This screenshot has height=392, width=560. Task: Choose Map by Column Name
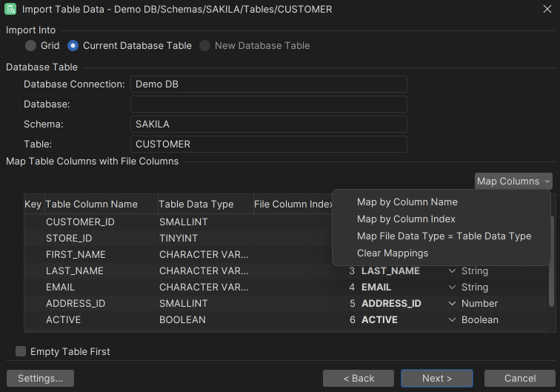pyautogui.click(x=407, y=202)
